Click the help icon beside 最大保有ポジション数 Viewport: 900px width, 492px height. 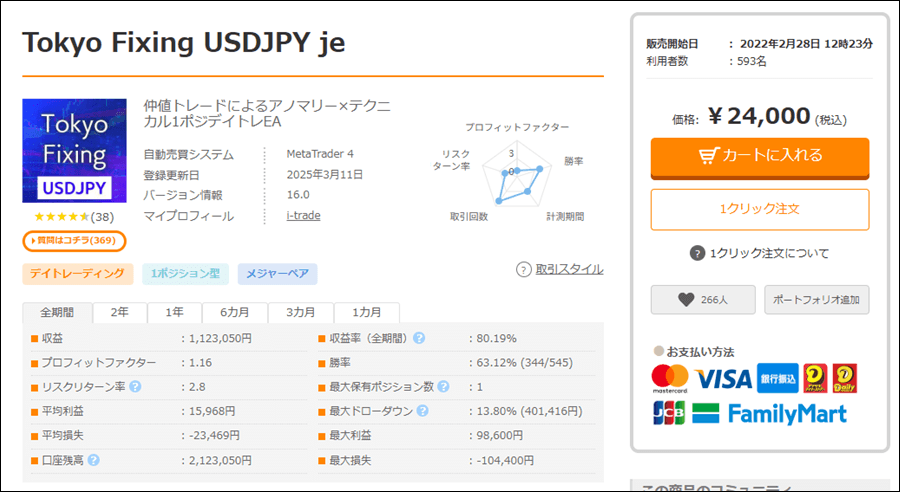tap(443, 386)
